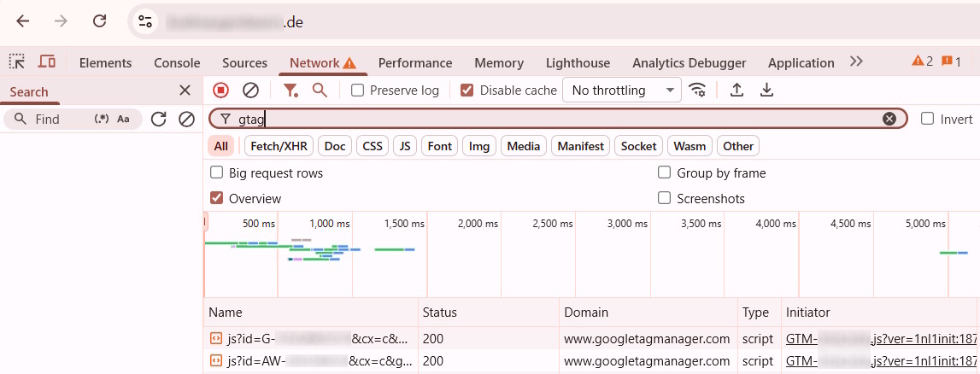Clear the network log

250,91
